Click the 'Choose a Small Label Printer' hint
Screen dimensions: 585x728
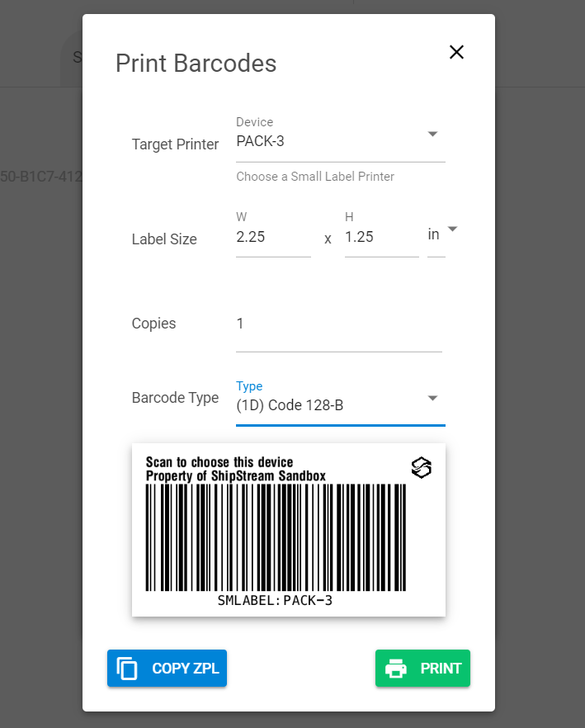pyautogui.click(x=315, y=177)
